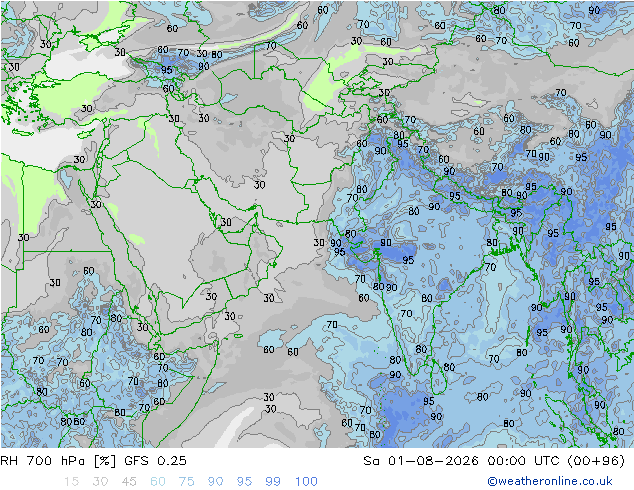The image size is (634, 490).
Task: Click the '00:00 UTC' time text
Action: click(x=523, y=460)
